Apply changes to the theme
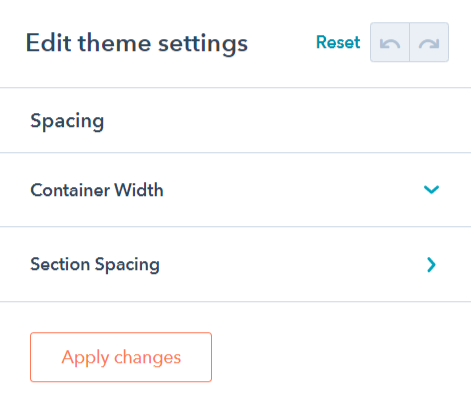 (121, 357)
